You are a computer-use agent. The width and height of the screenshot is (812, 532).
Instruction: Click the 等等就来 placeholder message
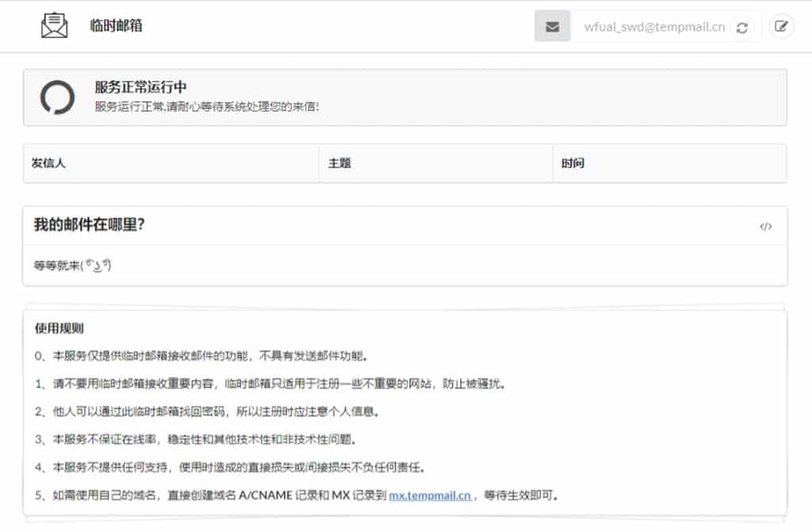click(x=72, y=266)
